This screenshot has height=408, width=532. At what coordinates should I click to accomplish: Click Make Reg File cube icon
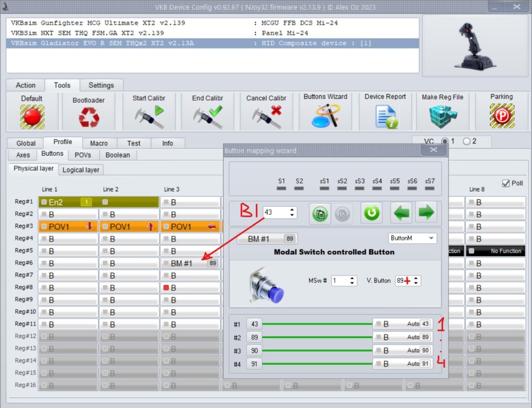pos(443,116)
